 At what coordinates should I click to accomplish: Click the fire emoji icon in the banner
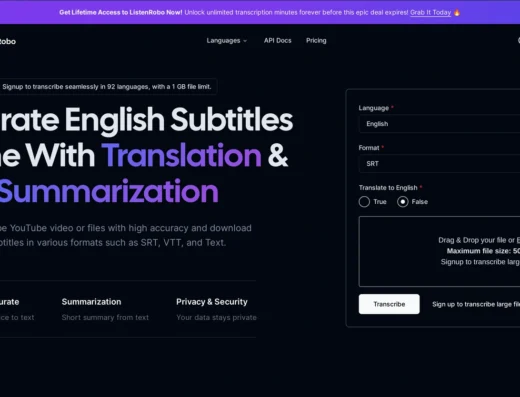point(457,12)
